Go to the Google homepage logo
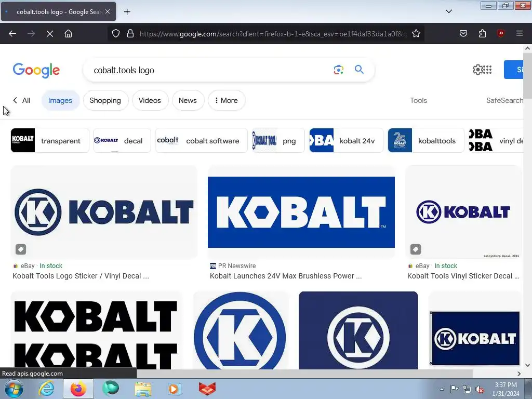The width and height of the screenshot is (532, 399). 36,71
